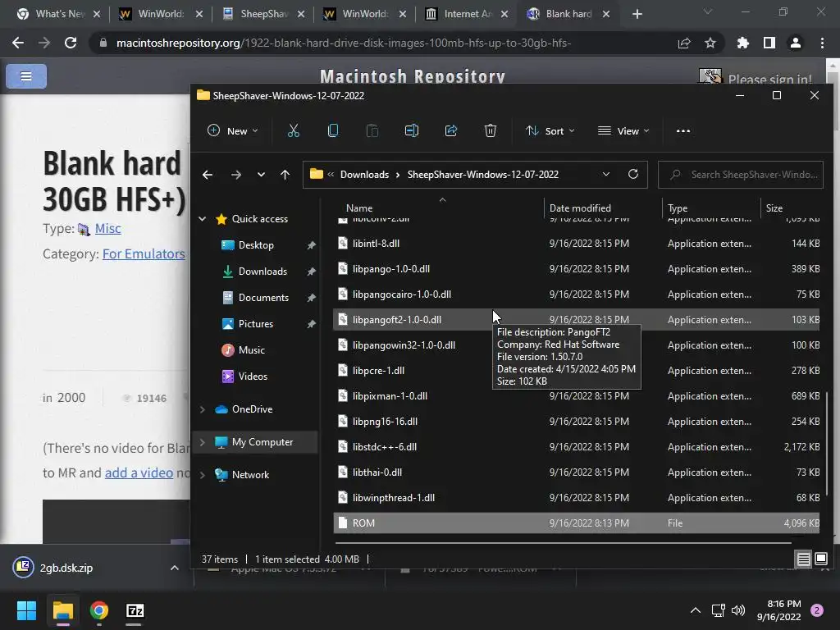Open Chrome extensions puzzle icon
840x630 pixels.
coord(742,43)
